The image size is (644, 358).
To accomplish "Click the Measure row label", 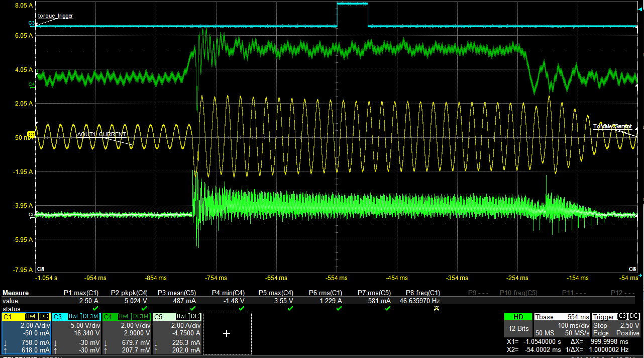I will point(16,292).
